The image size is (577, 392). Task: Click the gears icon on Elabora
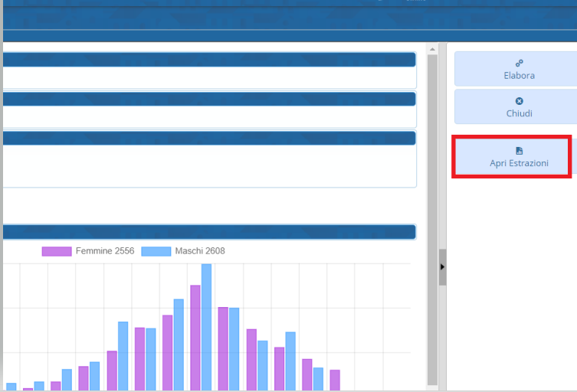click(x=519, y=64)
